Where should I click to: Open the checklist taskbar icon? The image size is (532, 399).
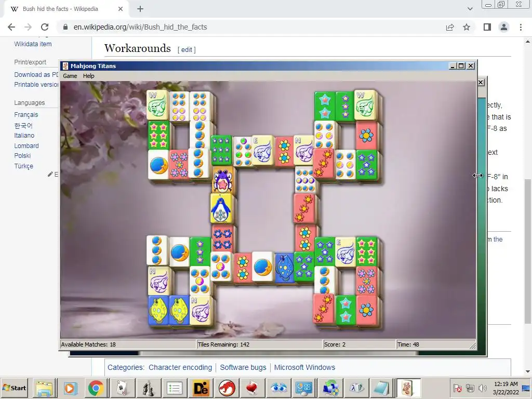pyautogui.click(x=175, y=388)
